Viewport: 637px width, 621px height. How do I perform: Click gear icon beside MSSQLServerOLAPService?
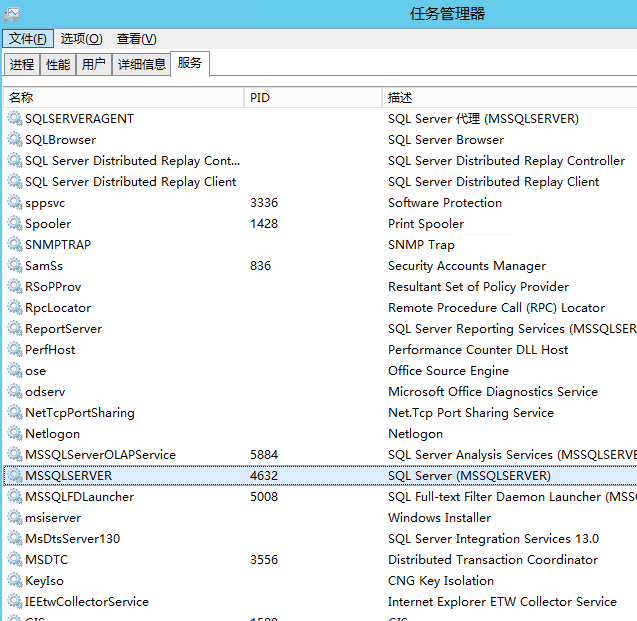click(x=15, y=454)
